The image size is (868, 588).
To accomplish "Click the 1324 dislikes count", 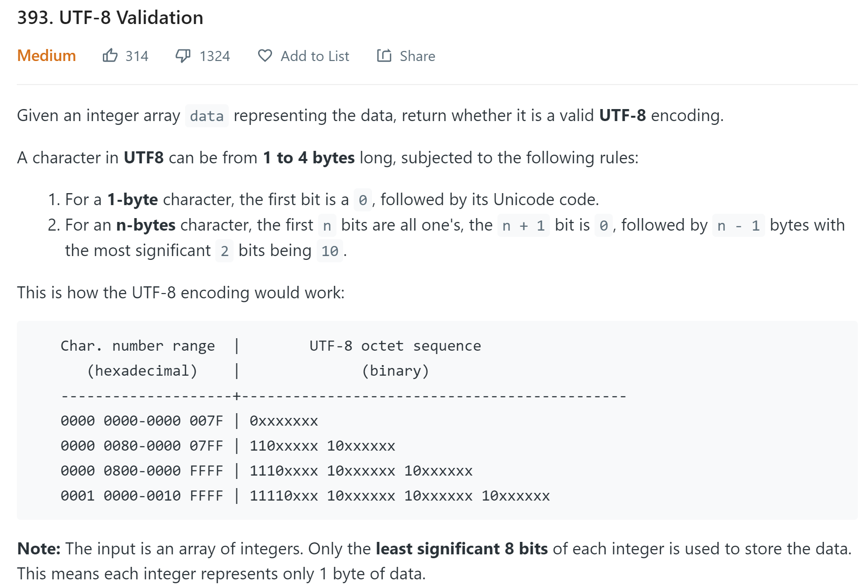I will (215, 56).
